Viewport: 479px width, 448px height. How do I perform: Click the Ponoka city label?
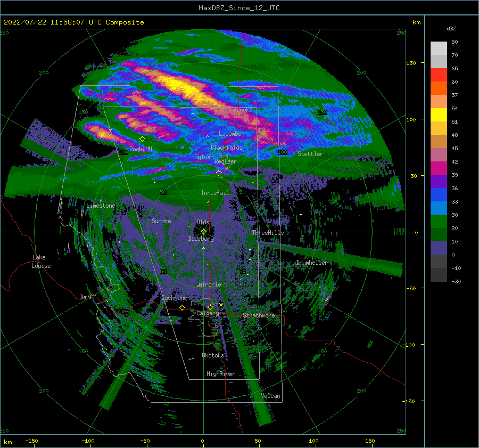pyautogui.click(x=243, y=110)
